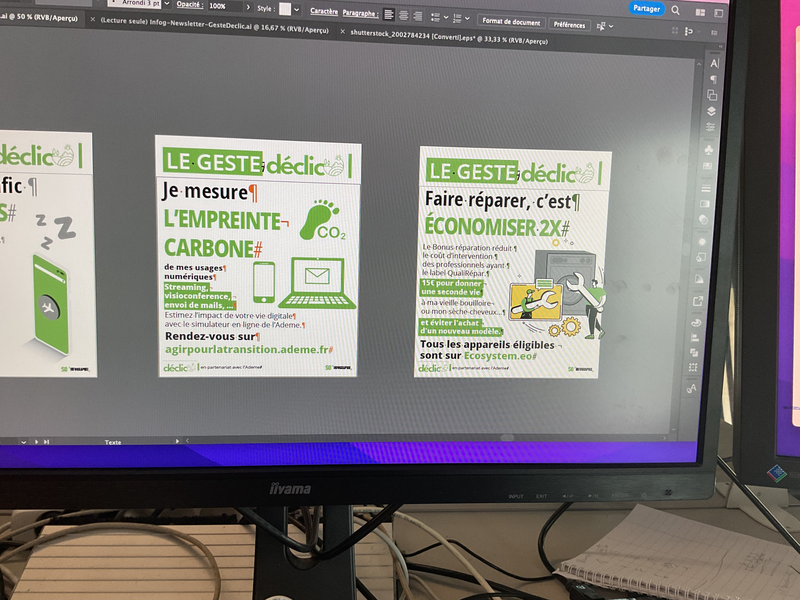Open the arrange documents layout icon
Image resolution: width=800 pixels, height=600 pixels.
click(699, 11)
